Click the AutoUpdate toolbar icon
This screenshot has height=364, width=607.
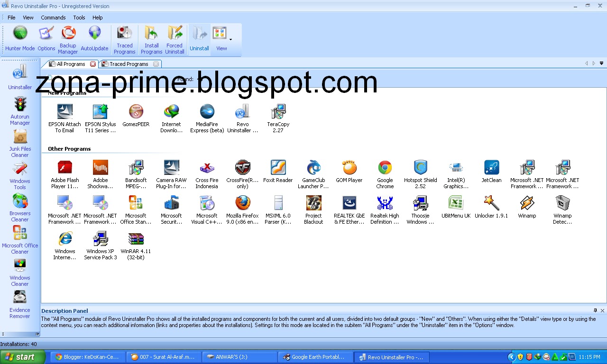click(94, 39)
